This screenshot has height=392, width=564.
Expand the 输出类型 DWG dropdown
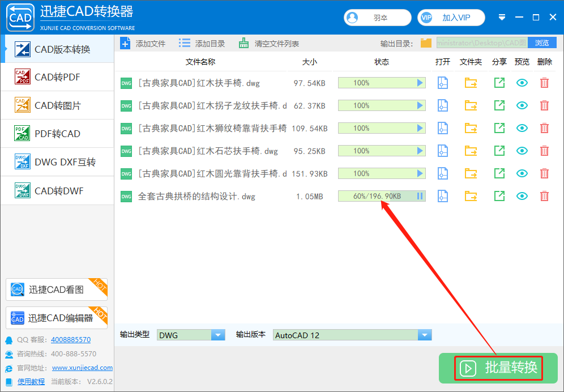[218, 335]
